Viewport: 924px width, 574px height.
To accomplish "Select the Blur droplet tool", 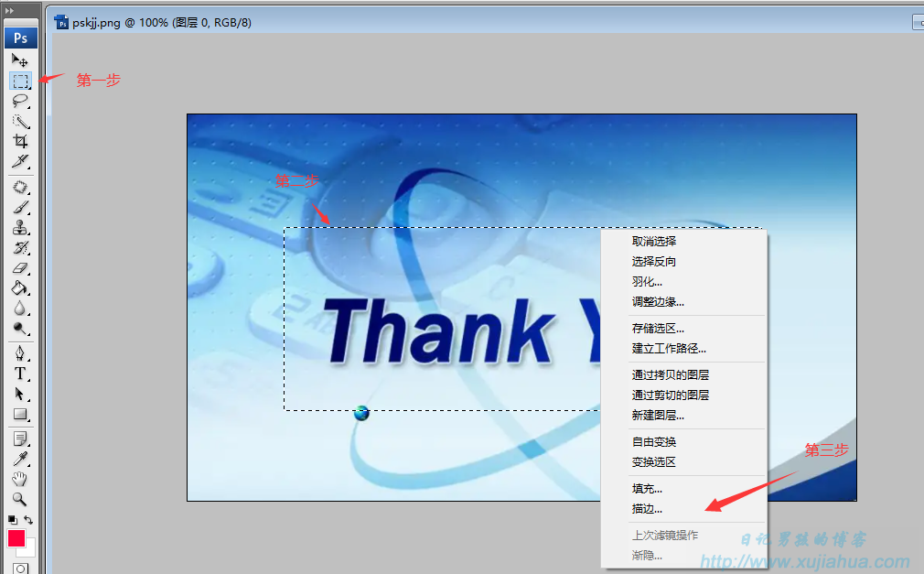I will [x=20, y=308].
